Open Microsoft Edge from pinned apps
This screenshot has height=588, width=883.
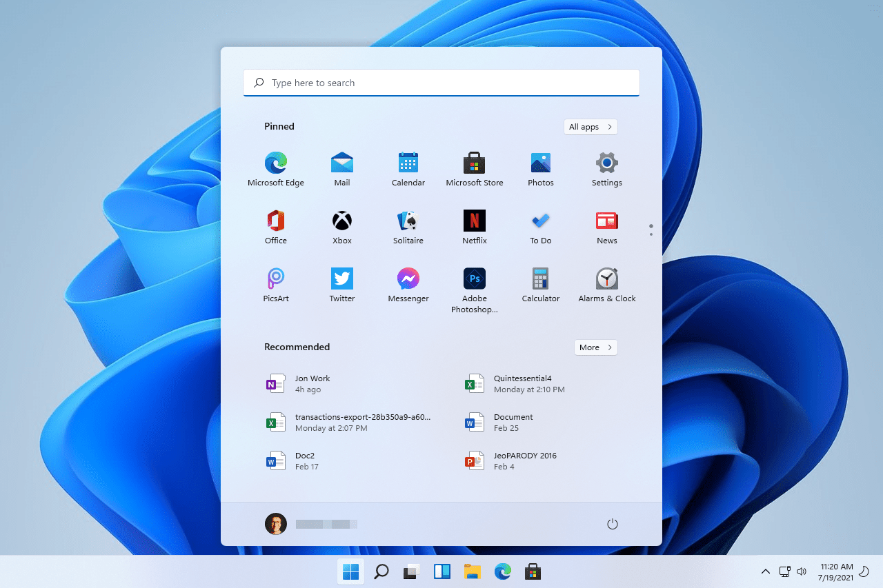pos(276,170)
